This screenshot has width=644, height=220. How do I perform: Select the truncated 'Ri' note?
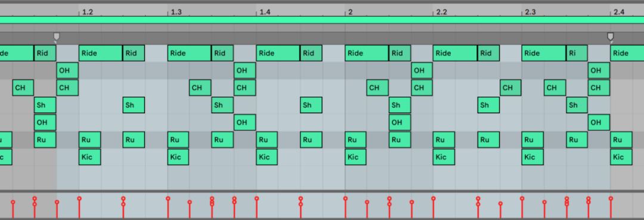[577, 53]
